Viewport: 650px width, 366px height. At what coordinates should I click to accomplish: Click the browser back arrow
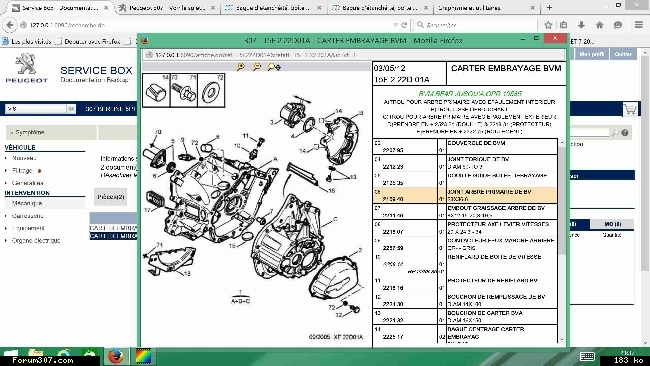pyautogui.click(x=10, y=25)
